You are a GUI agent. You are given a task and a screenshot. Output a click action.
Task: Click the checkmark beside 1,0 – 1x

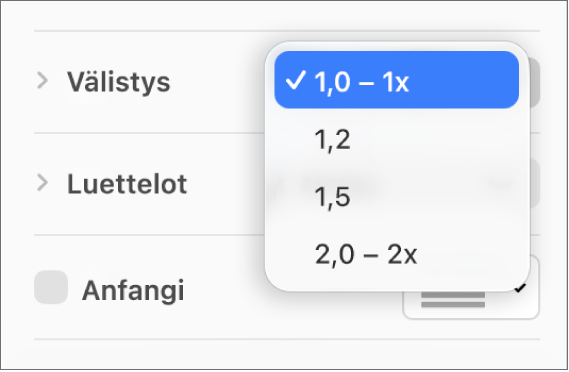coord(296,80)
